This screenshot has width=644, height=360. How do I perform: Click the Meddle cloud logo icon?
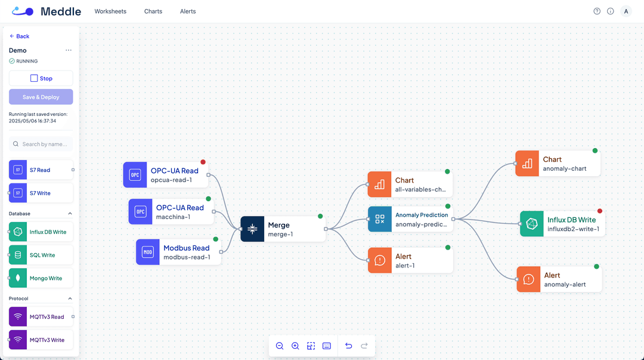pyautogui.click(x=22, y=11)
